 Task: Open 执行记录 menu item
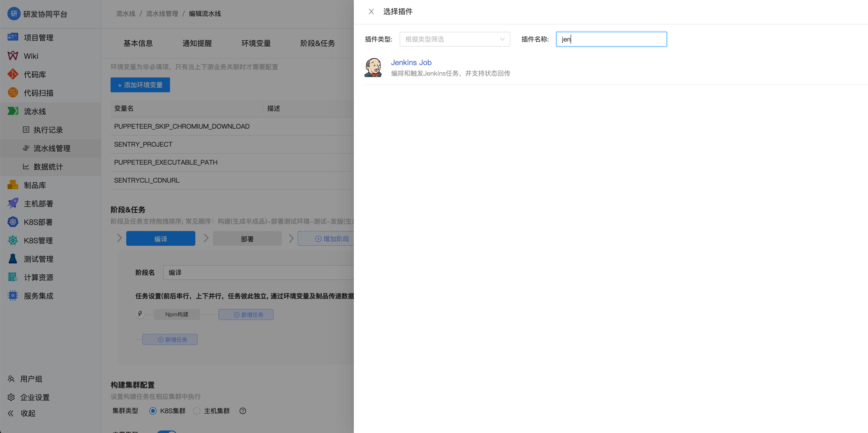pos(48,130)
